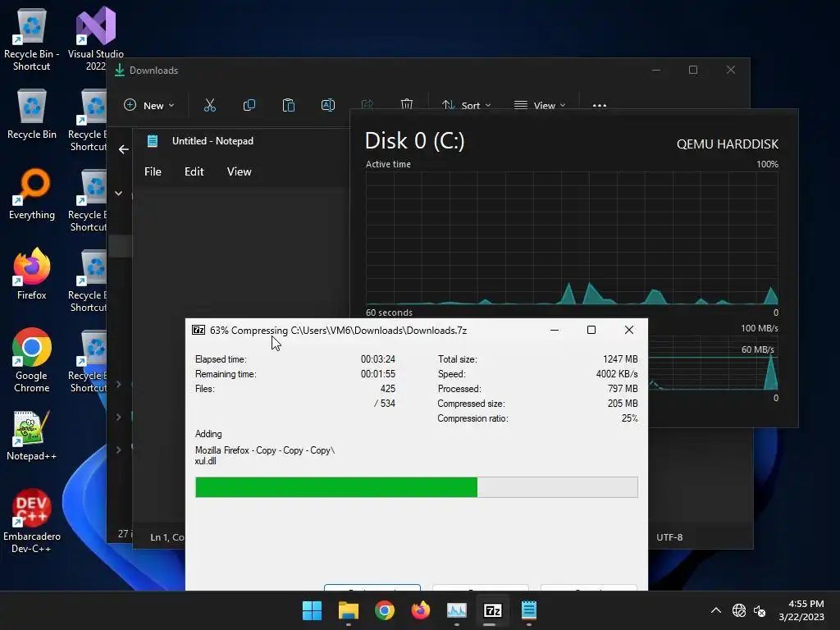Open the Recycle Bin desktop icon
Image resolution: width=840 pixels, height=630 pixels.
[x=32, y=114]
